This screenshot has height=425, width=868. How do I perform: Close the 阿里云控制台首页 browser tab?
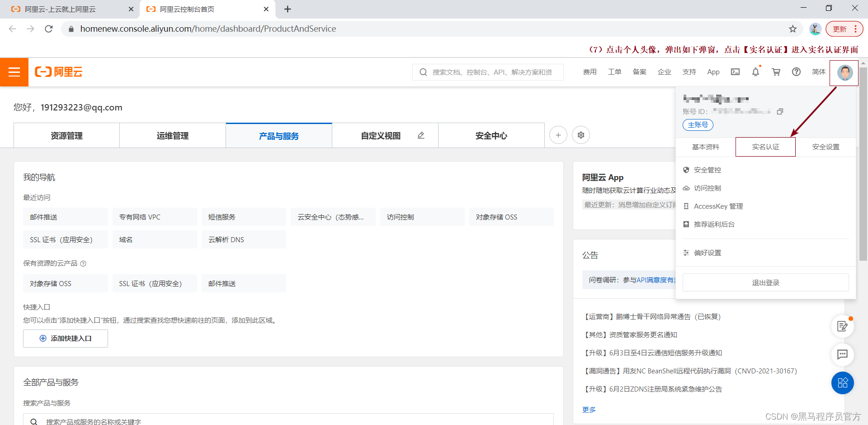pos(266,9)
